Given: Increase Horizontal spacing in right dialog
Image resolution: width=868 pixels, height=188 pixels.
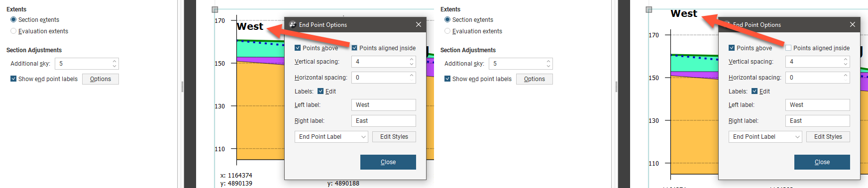Looking at the screenshot, I should [x=846, y=75].
